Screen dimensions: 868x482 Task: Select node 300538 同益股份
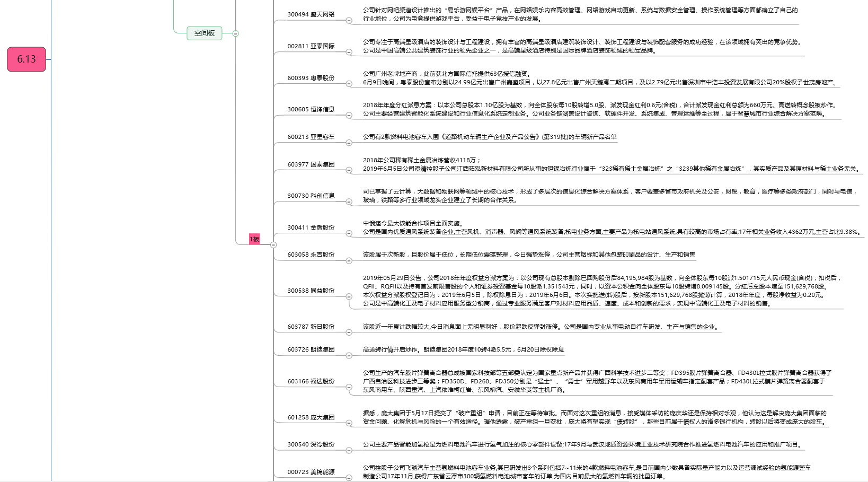311,291
